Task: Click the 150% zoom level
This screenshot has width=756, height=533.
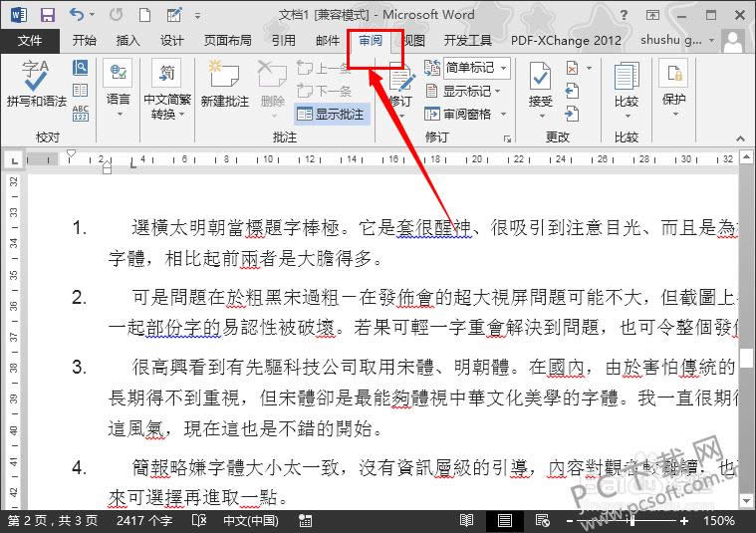Action: pos(719,521)
